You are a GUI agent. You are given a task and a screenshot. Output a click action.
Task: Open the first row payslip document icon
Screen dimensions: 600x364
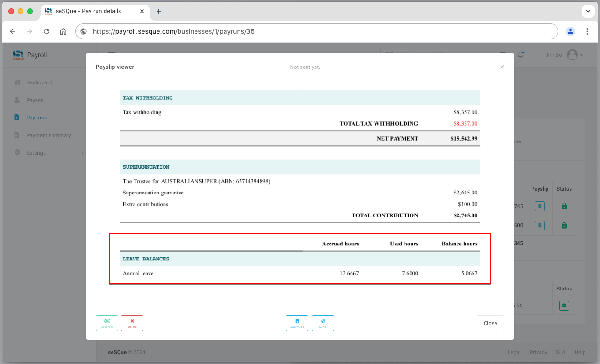[x=540, y=206]
